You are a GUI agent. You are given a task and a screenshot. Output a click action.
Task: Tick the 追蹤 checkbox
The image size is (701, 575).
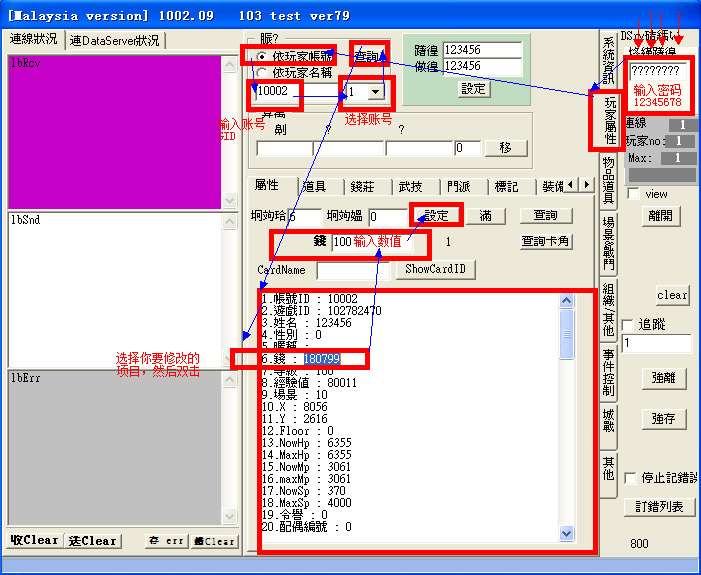pyautogui.click(x=628, y=325)
